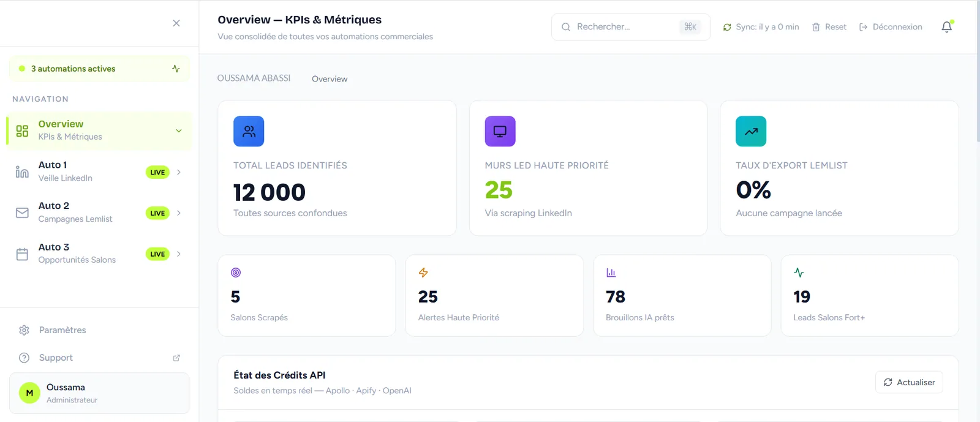Click the envelope icon next to Auto 2

point(22,213)
